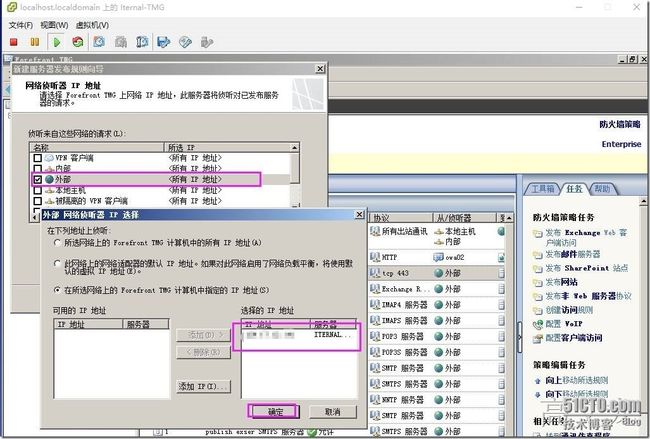Click the 名称 column header in network list
Screen dimensions: 650x439
click(x=97, y=148)
